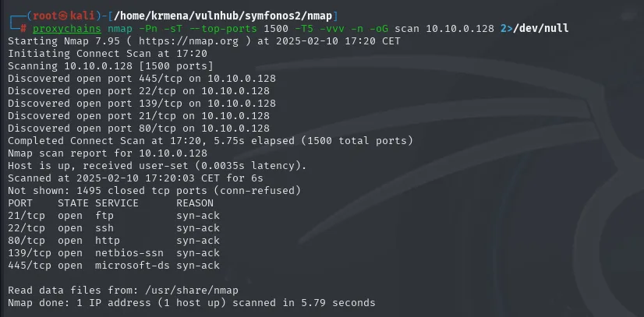Click the 'Nmap done: 1 IP address' line

pyautogui.click(x=191, y=303)
